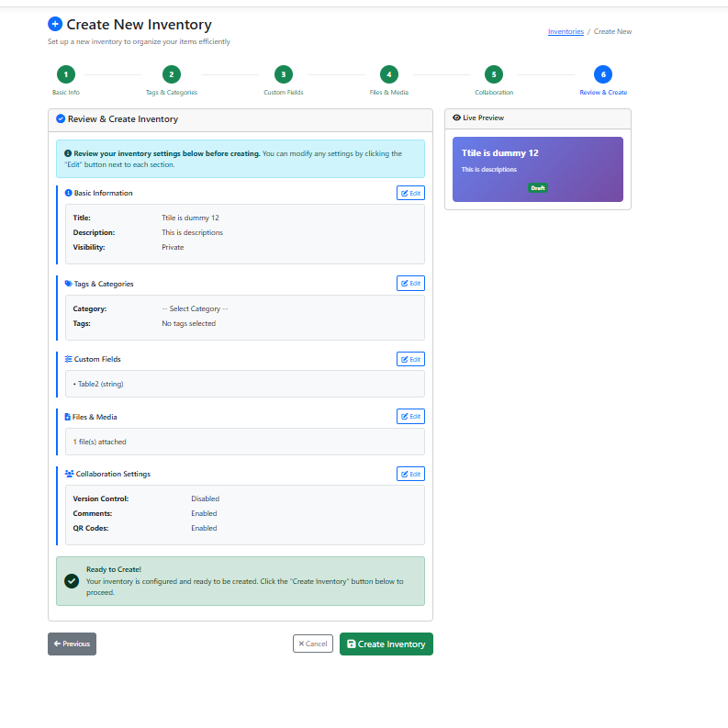Image resolution: width=728 pixels, height=728 pixels.
Task: Click the blue plus icon beside Create New Inventory
Action: coord(55,25)
